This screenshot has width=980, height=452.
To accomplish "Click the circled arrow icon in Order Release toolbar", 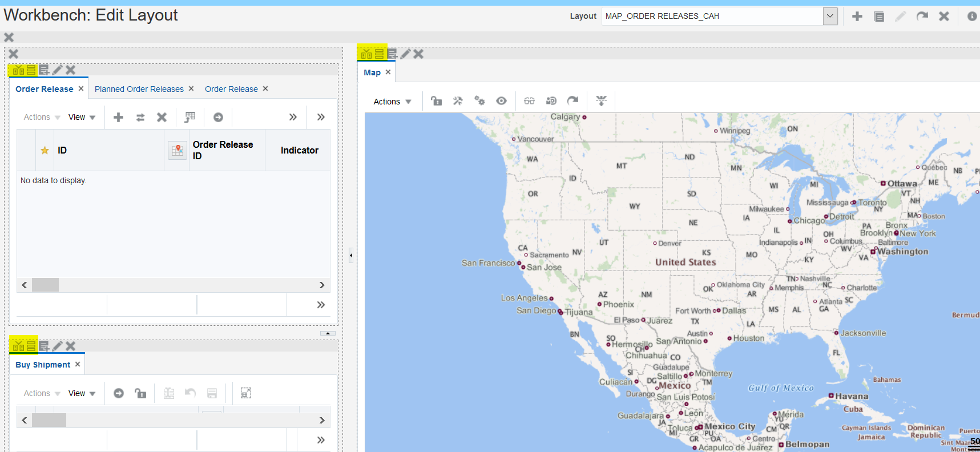I will click(218, 117).
